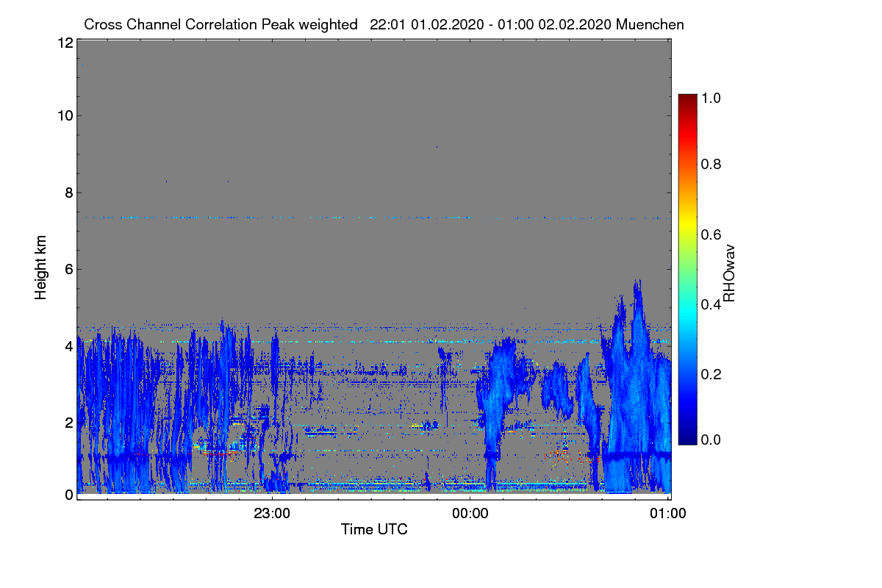Screen dimensions: 882x588
Task: Click the date range '22:01 01.02.2020 - 01:00 02.02.2020'
Action: 491,25
